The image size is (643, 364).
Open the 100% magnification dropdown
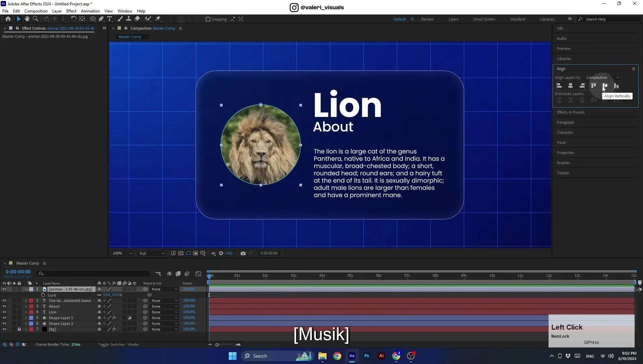(x=122, y=253)
